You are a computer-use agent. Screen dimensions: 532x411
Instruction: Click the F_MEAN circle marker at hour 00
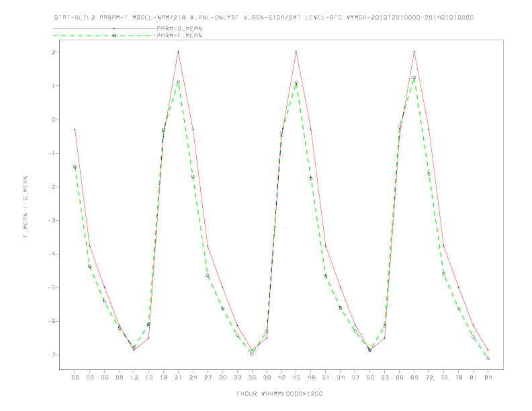(x=75, y=167)
